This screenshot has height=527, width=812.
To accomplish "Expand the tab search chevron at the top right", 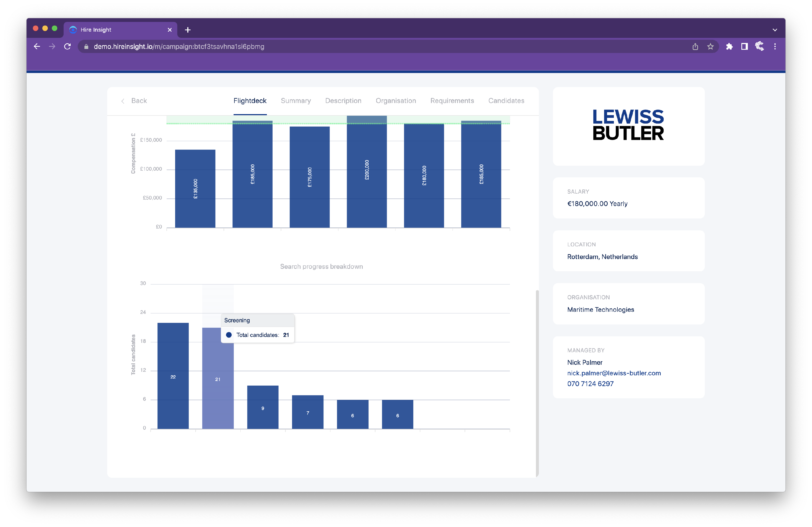I will pyautogui.click(x=775, y=30).
